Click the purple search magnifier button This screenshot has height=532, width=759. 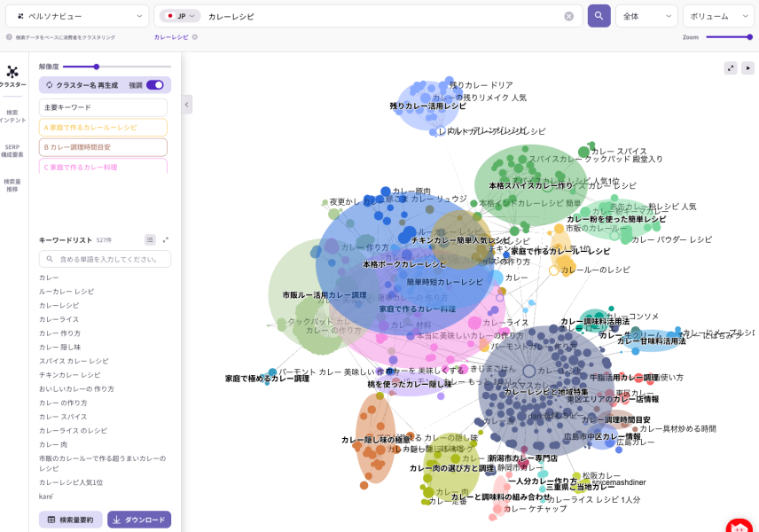point(599,16)
